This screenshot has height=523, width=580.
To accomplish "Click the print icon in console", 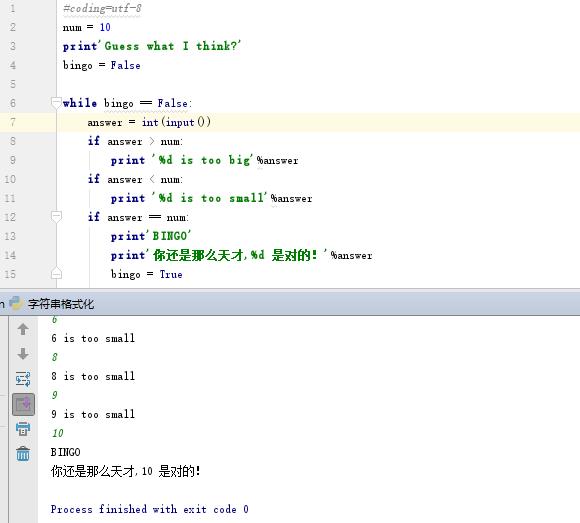I will tap(23, 429).
